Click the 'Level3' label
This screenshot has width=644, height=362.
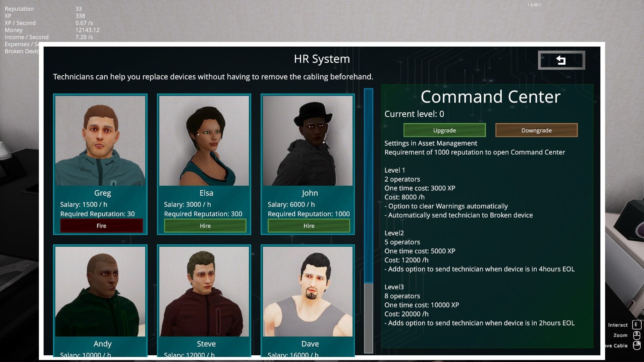pyautogui.click(x=394, y=287)
